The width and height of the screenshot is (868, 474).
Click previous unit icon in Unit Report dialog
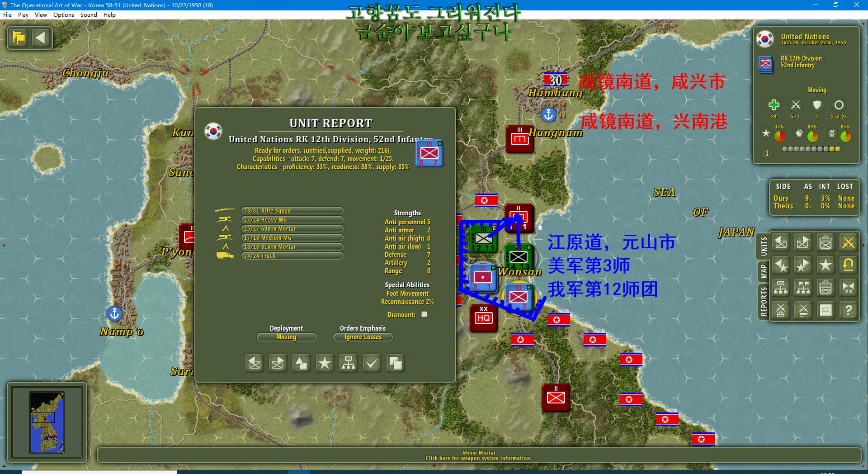pyautogui.click(x=255, y=363)
